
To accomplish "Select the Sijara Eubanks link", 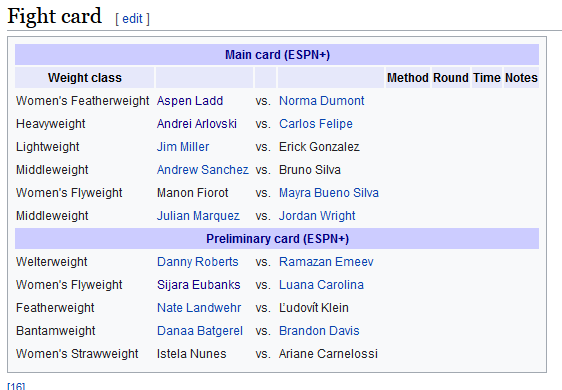I will click(198, 285).
